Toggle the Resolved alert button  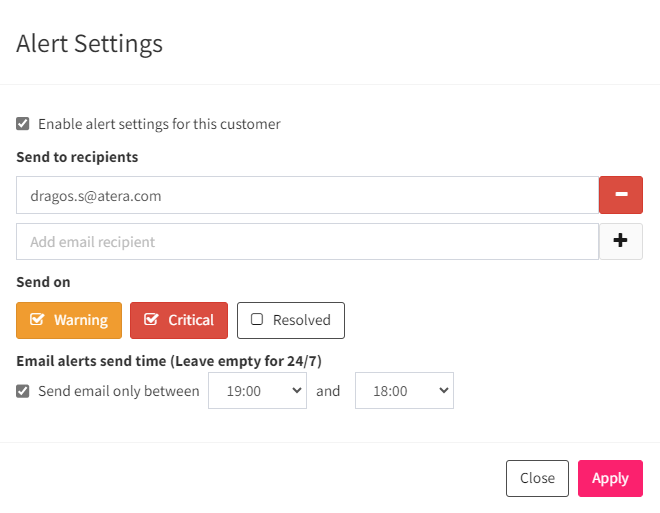(x=291, y=320)
